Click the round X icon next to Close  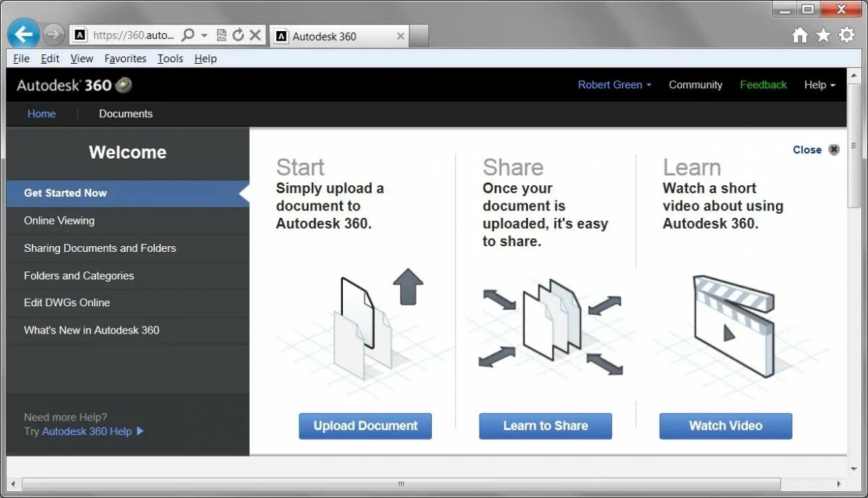[x=834, y=150]
